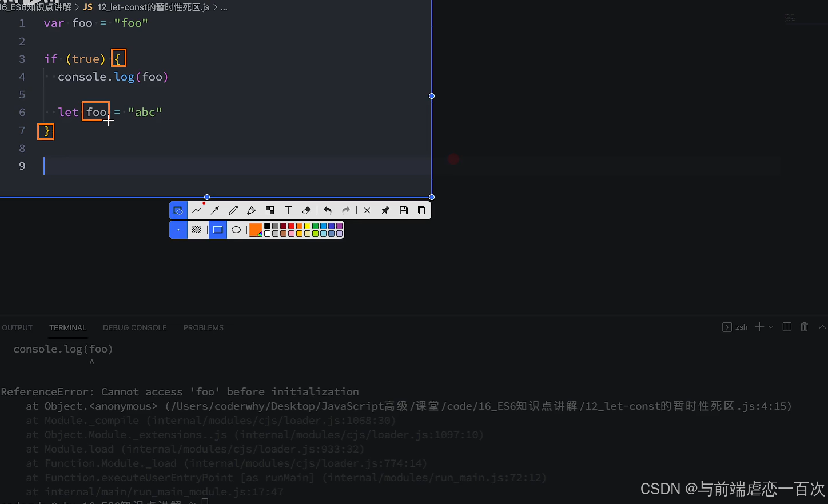828x504 pixels.
Task: Save the annotated screenshot
Action: coord(403,210)
